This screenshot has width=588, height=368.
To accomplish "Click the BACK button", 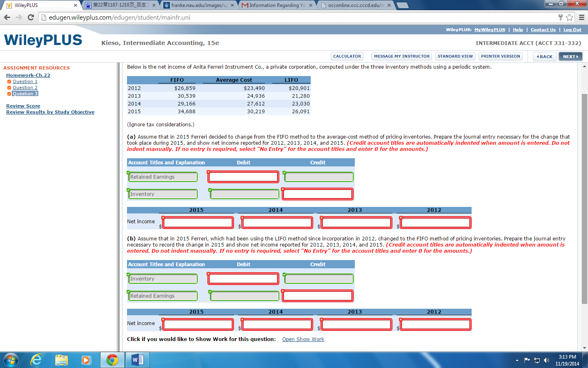I will [545, 57].
